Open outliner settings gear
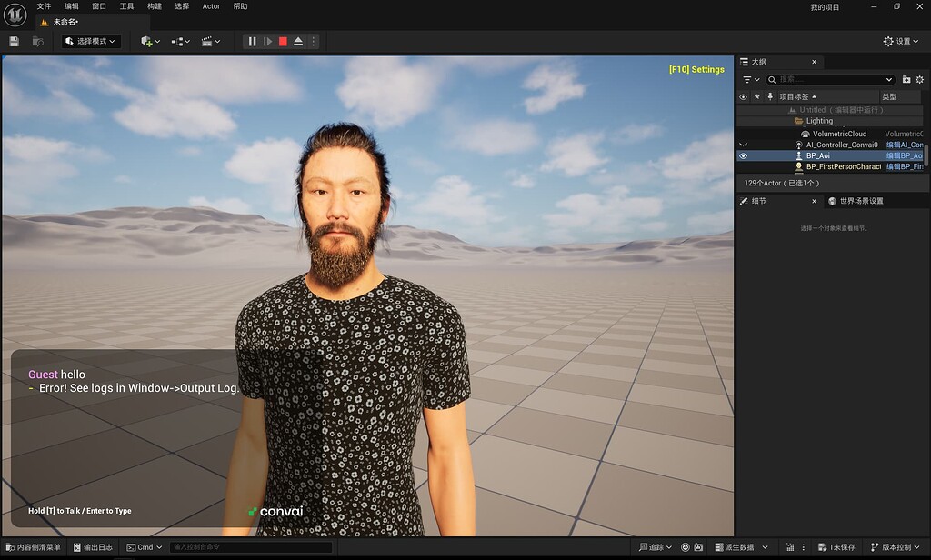The image size is (931, 560). pyautogui.click(x=920, y=80)
